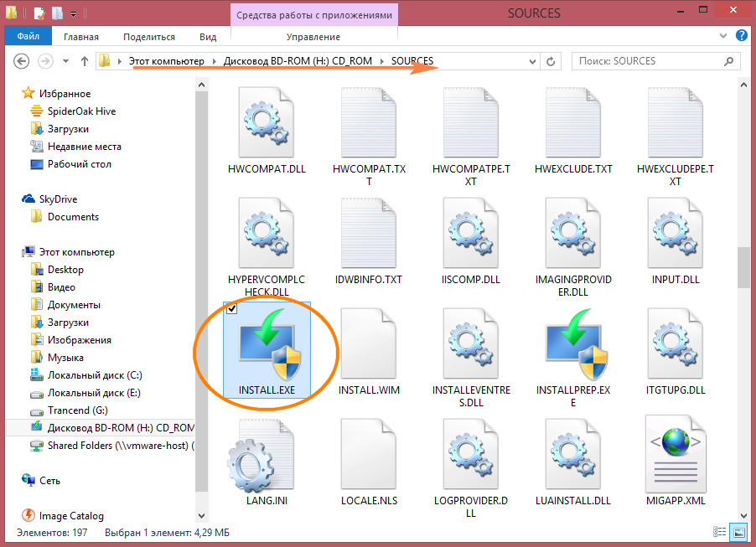This screenshot has width=756, height=547.
Task: Open the Управление ribbon tab
Action: (x=313, y=37)
